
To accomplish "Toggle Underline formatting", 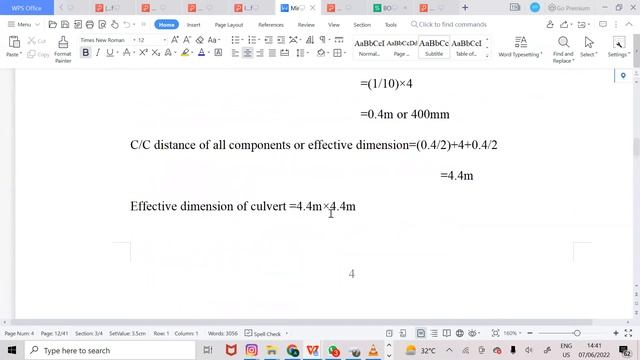I will tap(109, 53).
